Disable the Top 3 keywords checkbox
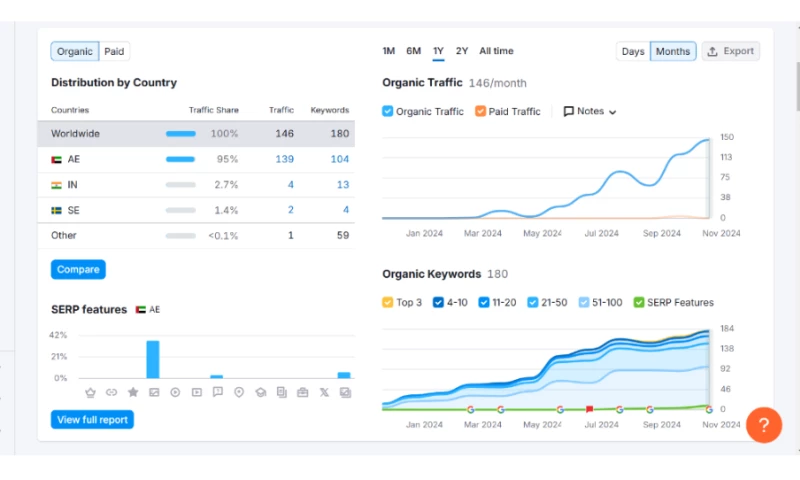Image resolution: width=800 pixels, height=480 pixels. coord(388,302)
